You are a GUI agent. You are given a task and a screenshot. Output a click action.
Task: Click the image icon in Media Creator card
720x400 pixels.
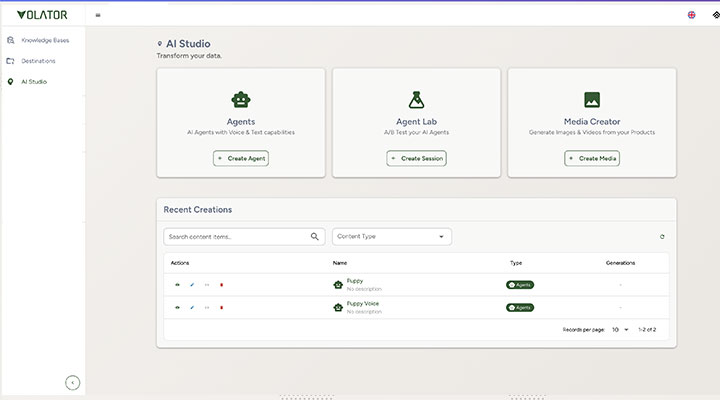tap(592, 100)
